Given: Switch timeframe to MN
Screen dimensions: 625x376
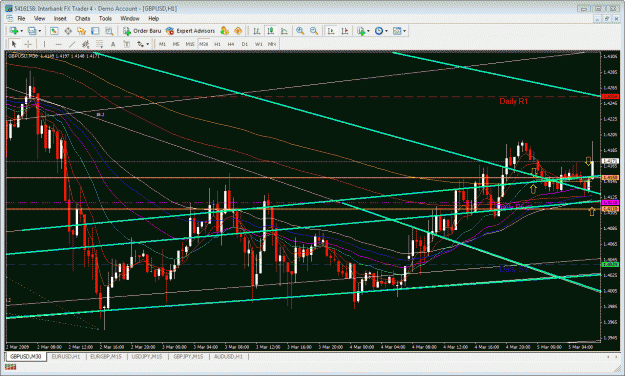Looking at the screenshot, I should (x=272, y=44).
